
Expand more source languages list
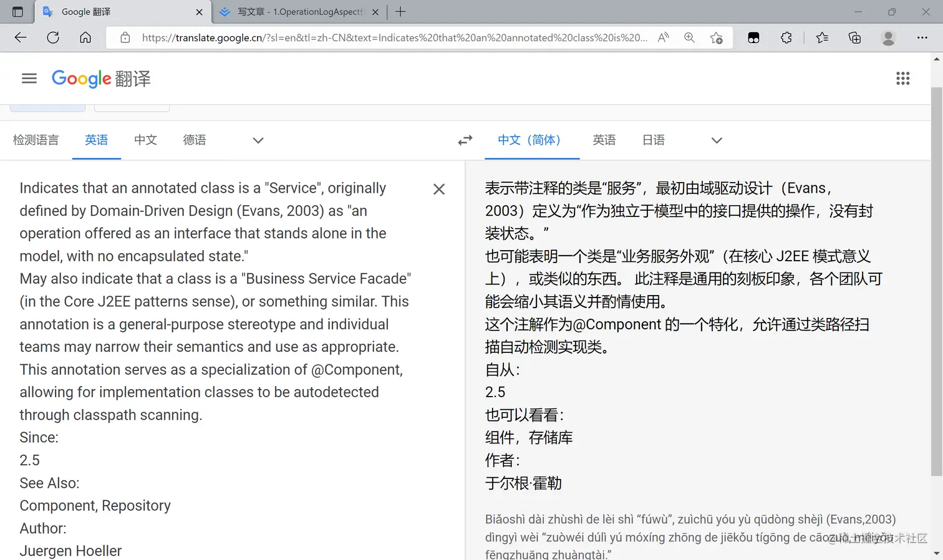258,140
